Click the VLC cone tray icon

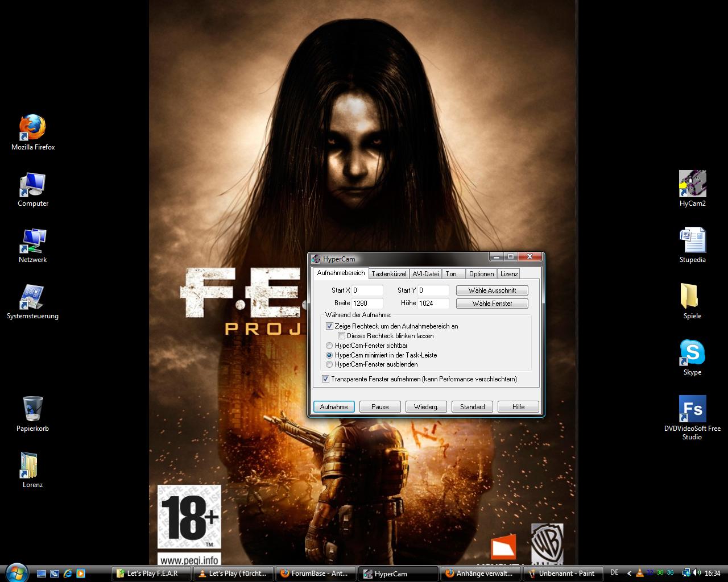[x=639, y=573]
